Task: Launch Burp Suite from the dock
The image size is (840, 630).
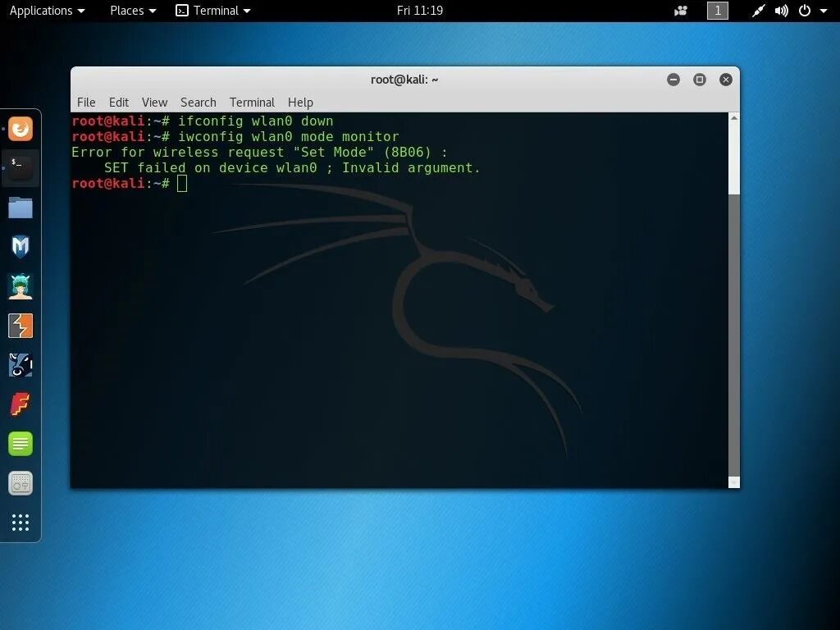Action: 21,326
